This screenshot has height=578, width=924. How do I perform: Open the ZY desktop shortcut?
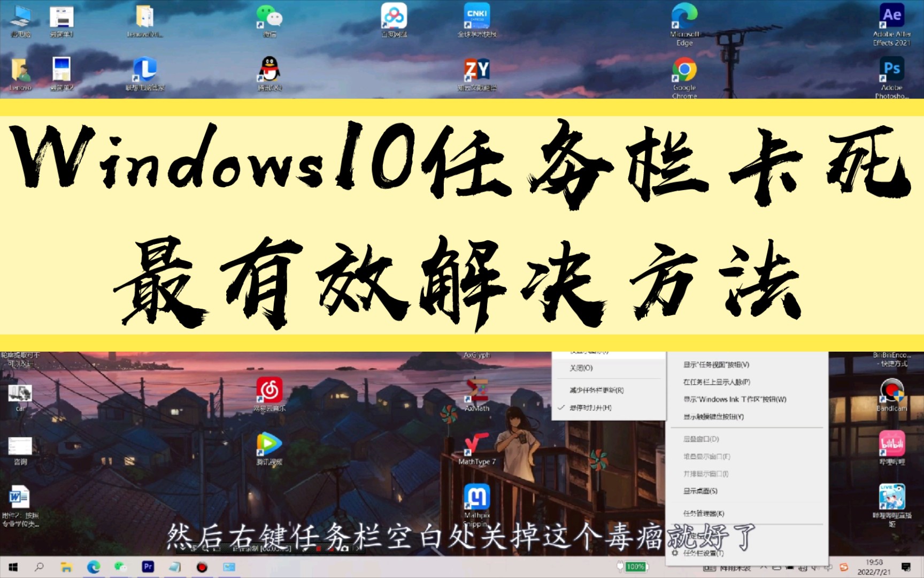[x=477, y=74]
